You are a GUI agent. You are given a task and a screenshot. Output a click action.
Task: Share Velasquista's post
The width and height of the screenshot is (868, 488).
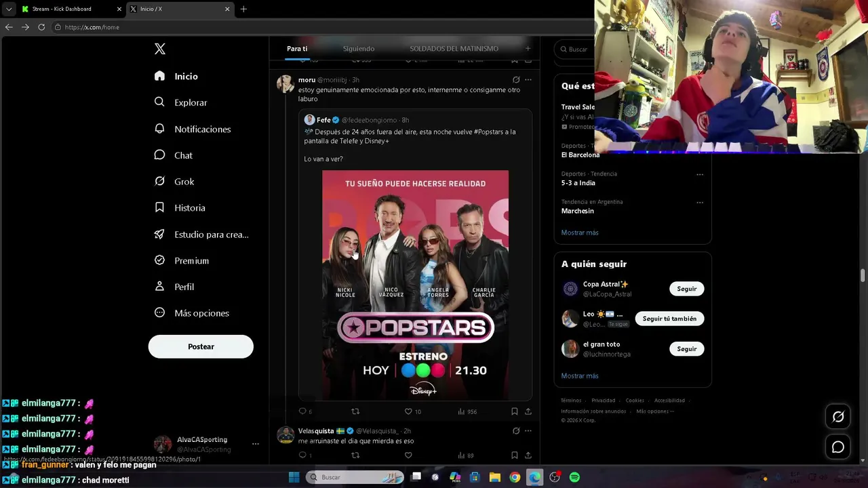pos(528,455)
